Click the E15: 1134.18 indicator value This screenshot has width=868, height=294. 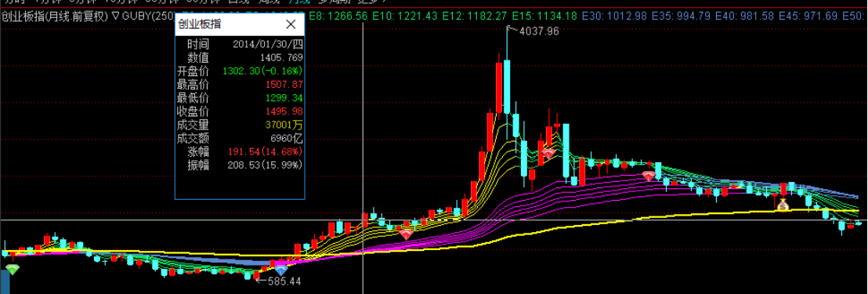click(x=544, y=16)
